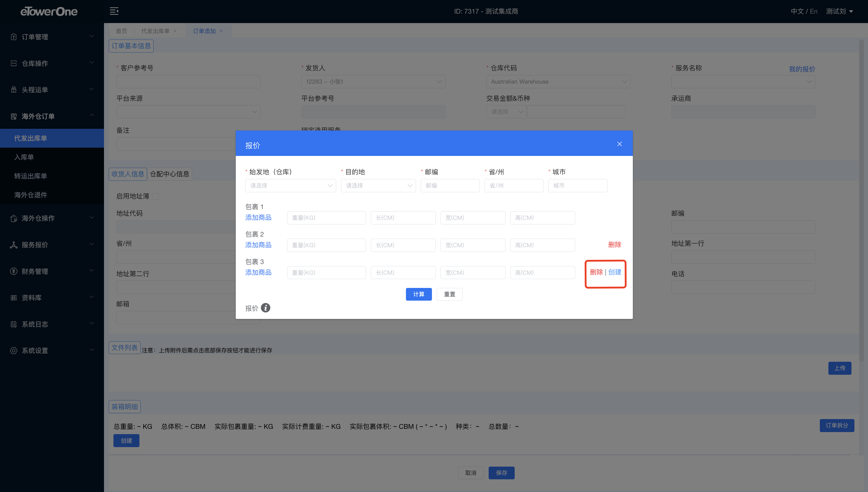Viewport: 868px width, 492px height.
Task: Click the 系统设置 gear icon
Action: [14, 351]
